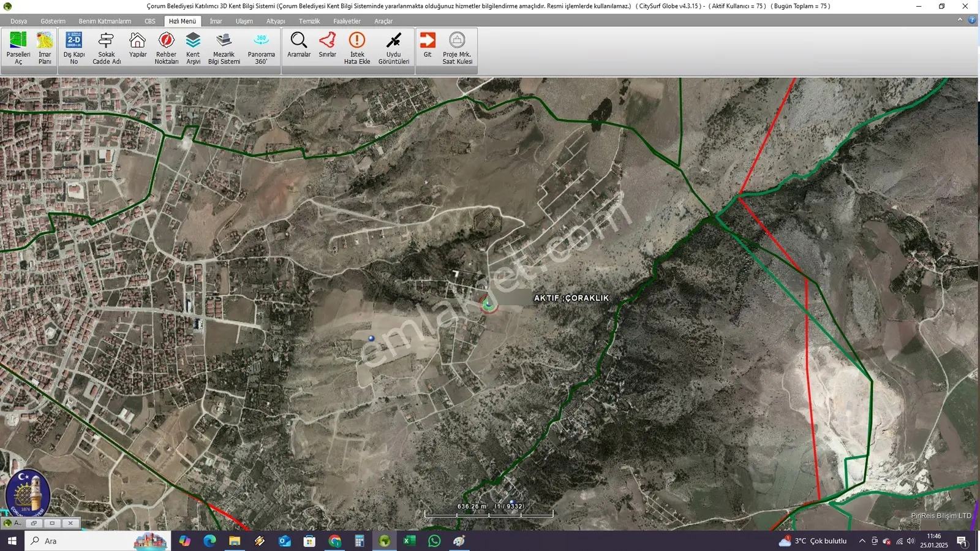Image resolution: width=980 pixels, height=551 pixels.
Task: Open Calculator from the taskbar
Action: coord(360,541)
